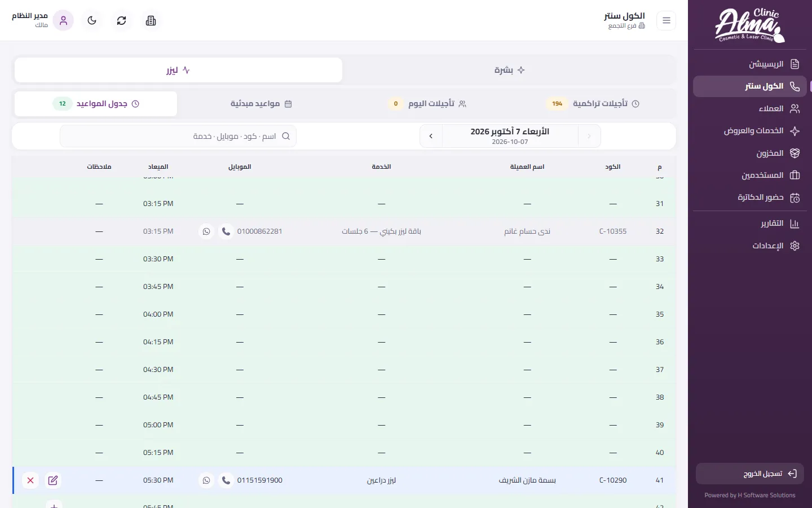Screen dimensions: 812x508
Task: Click the search field اسم · كود · موبايل · خدمة
Action: point(178,136)
